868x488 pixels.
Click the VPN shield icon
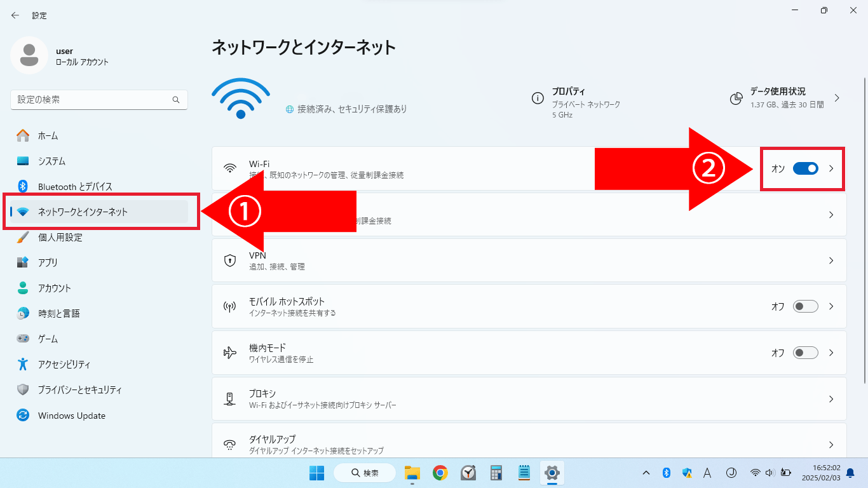[x=230, y=261]
